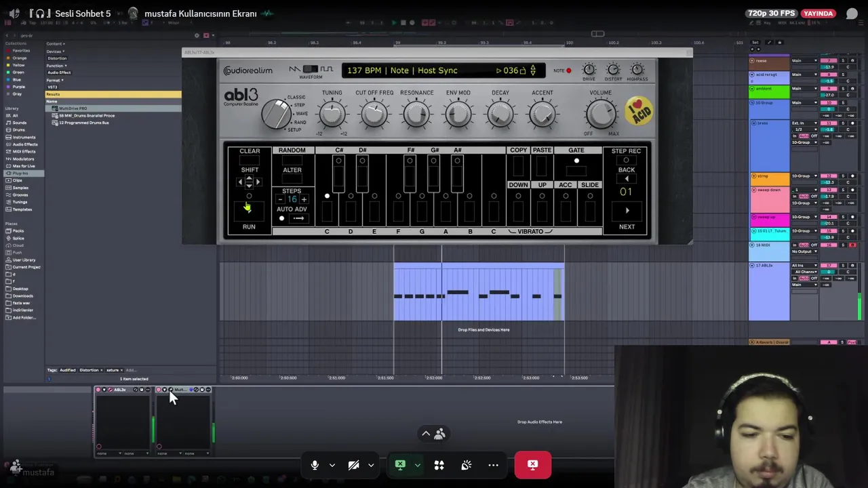
Task: Open camera options arrow next to camera
Action: click(371, 465)
